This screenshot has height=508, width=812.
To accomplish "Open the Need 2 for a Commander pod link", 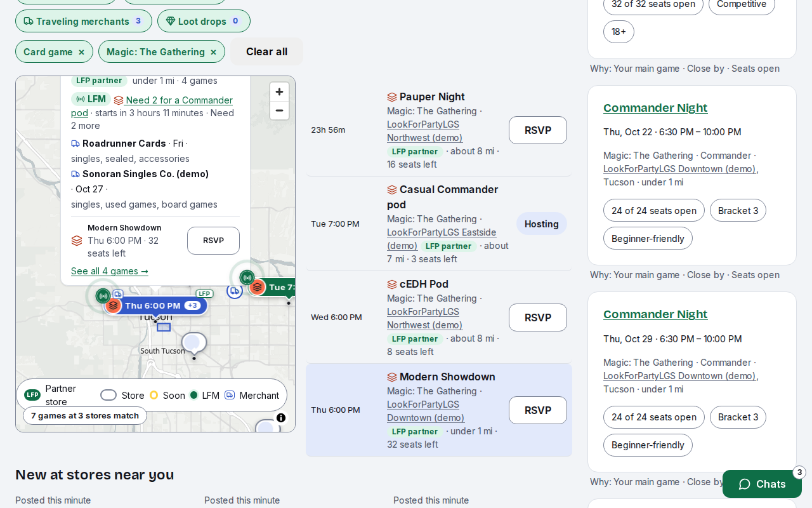I will point(152,107).
